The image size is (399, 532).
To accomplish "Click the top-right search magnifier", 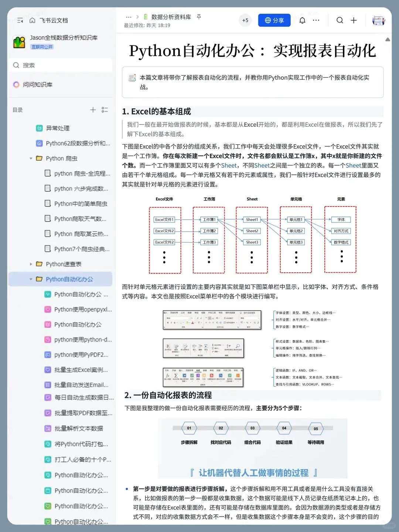I will (340, 20).
